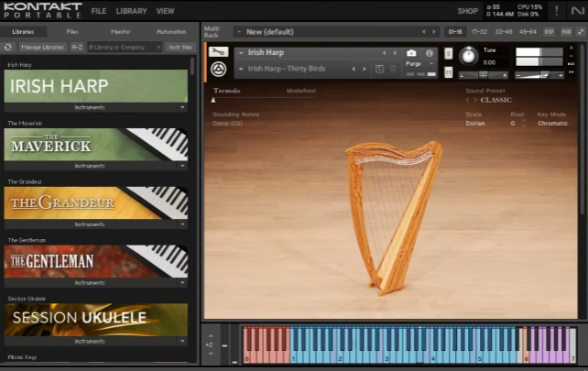The width and height of the screenshot is (588, 371).
Task: Delete snapshot using the trash icon
Action: coord(393,69)
